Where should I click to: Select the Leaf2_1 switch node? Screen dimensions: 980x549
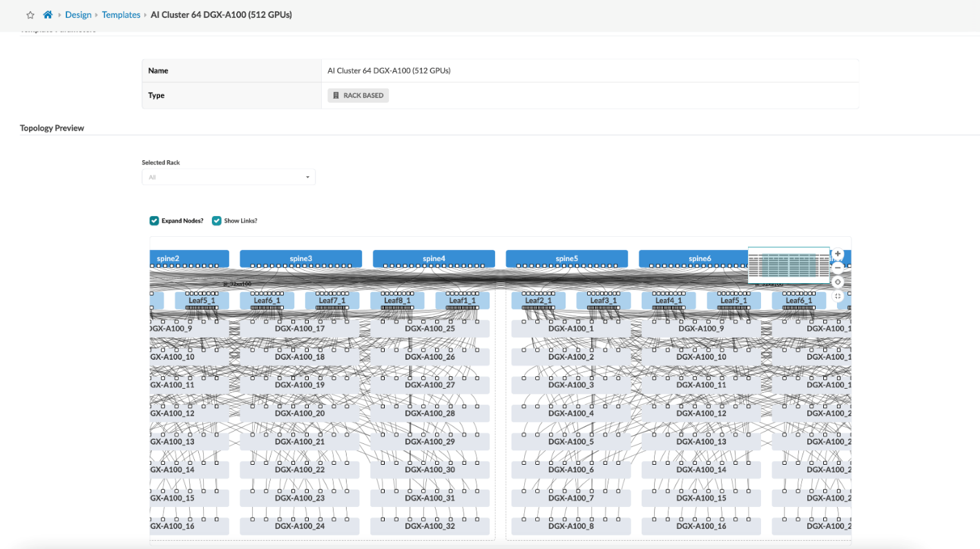tap(539, 300)
